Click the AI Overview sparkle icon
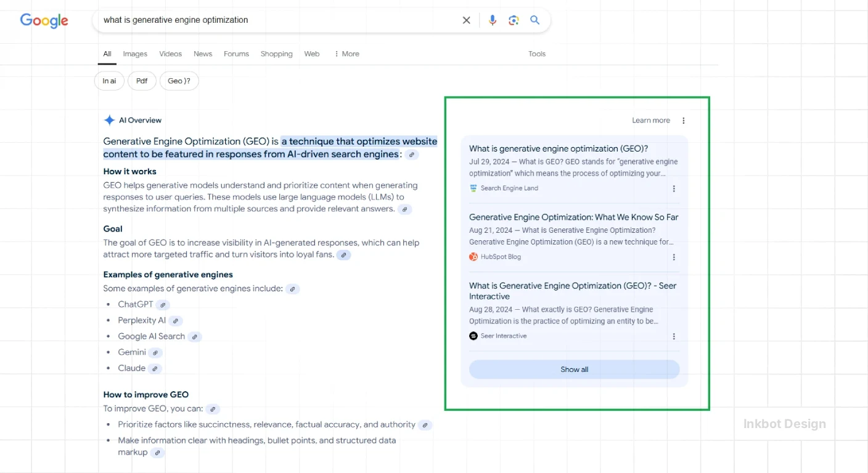The height and width of the screenshot is (473, 868). pyautogui.click(x=109, y=121)
